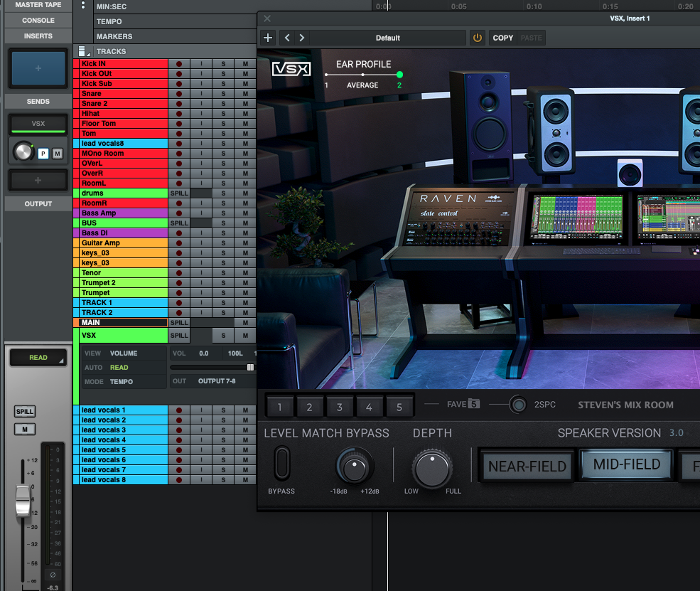The image size is (700, 591).
Task: Change the VIEW parameter from VOLUME
Action: point(124,353)
